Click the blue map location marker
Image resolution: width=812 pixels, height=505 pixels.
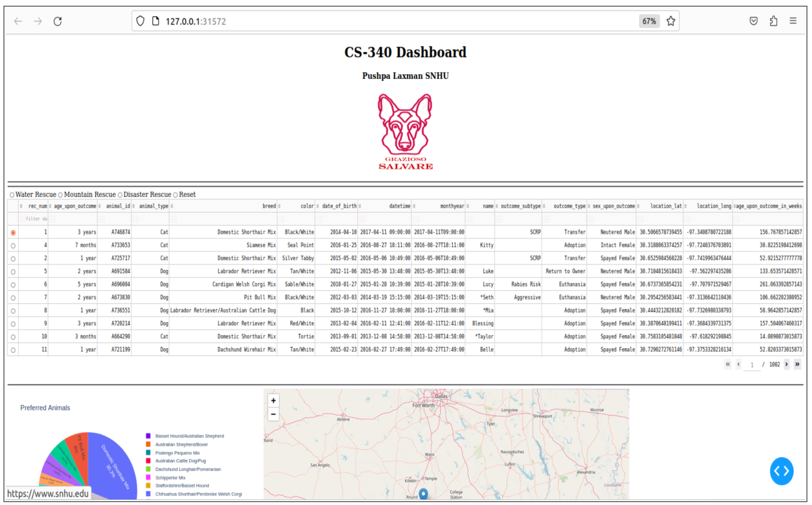[x=424, y=494]
